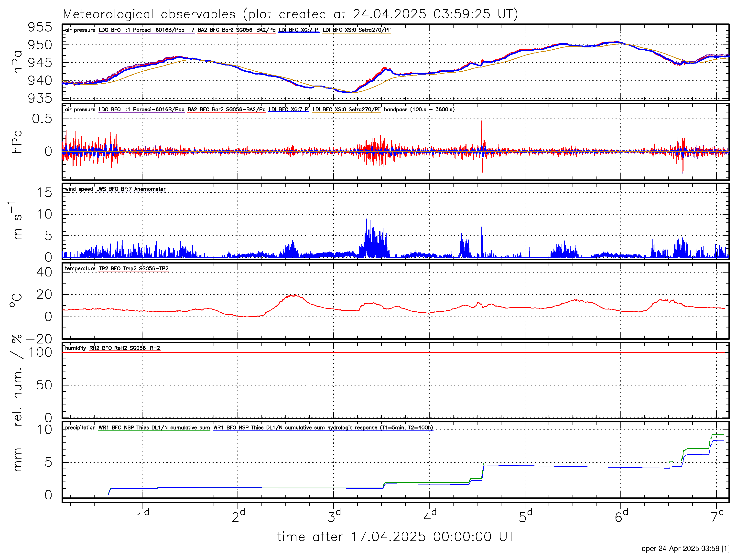Click the '50' tick on humidity axis
The image size is (737, 560).
point(44,385)
